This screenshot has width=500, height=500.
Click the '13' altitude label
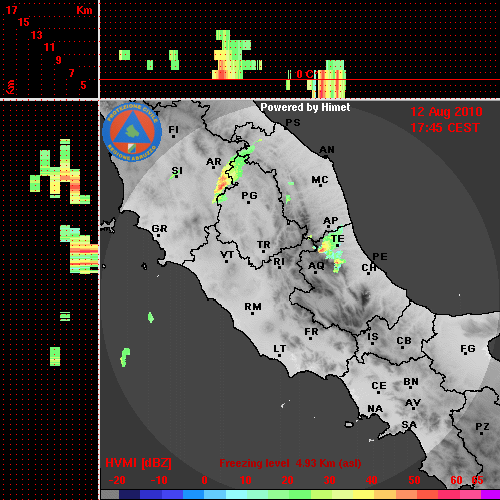click(37, 35)
